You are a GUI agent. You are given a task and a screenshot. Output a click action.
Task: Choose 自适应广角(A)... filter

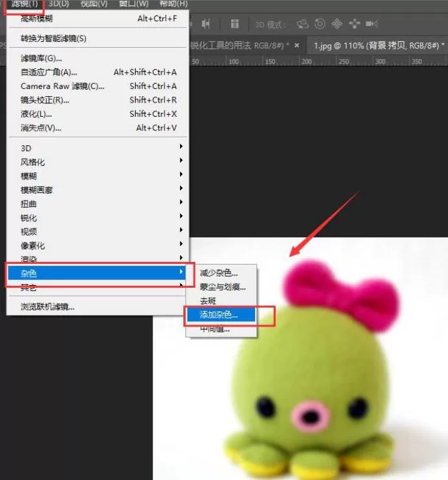[x=97, y=72]
